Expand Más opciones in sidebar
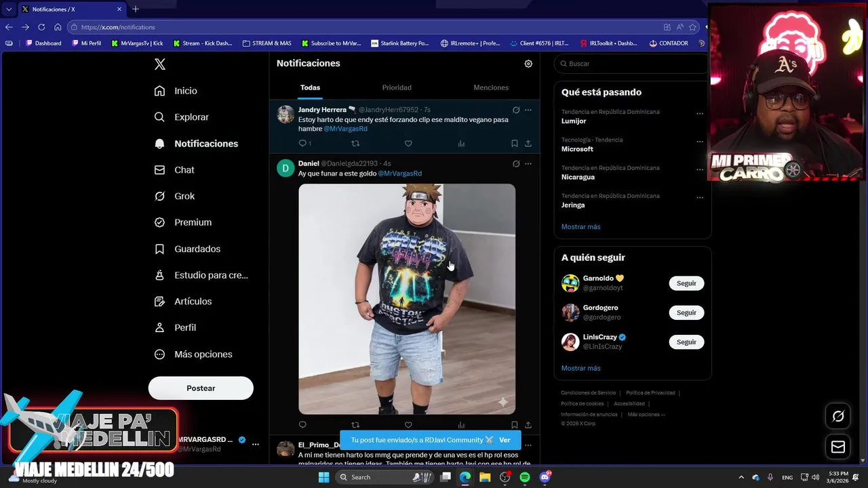 193,354
